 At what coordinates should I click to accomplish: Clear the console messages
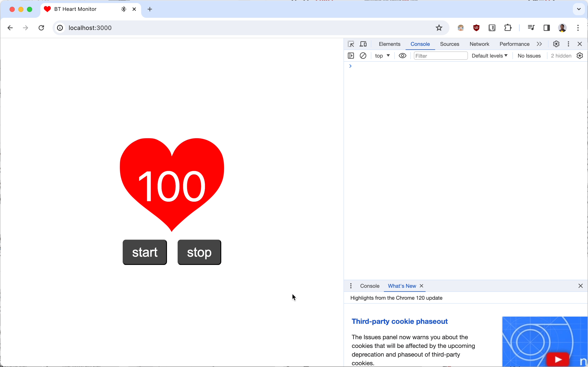363,56
